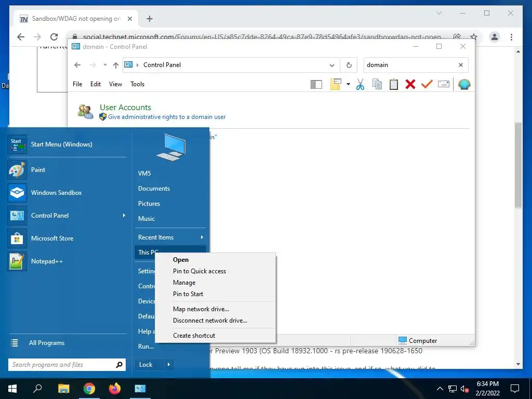Expand the Lock options arrow

click(x=169, y=365)
